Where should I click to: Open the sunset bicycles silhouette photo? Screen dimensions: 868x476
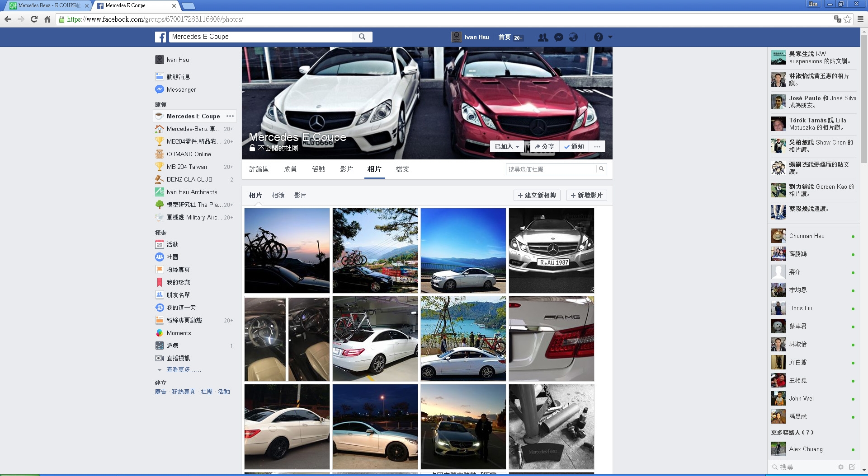[x=287, y=251]
